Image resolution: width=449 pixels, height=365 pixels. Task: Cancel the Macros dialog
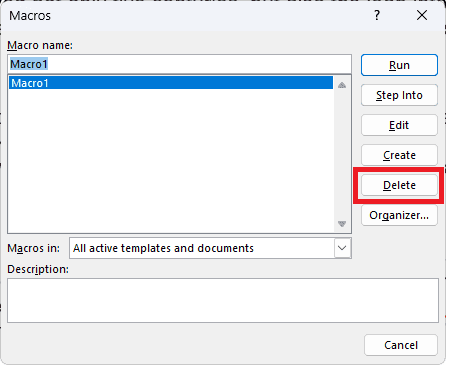[x=401, y=345]
